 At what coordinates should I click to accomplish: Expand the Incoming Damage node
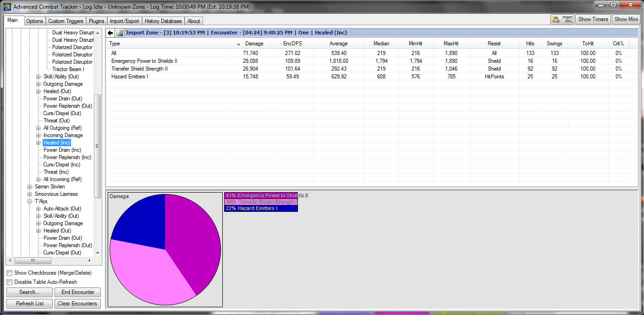[x=39, y=135]
